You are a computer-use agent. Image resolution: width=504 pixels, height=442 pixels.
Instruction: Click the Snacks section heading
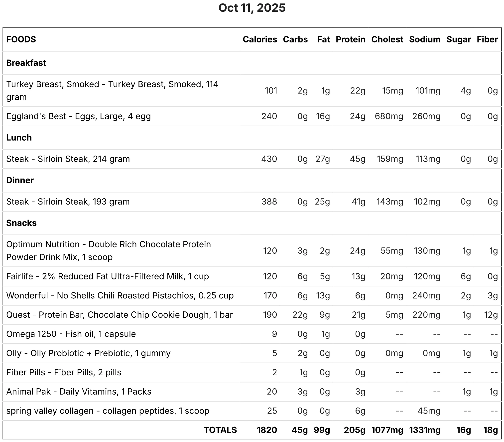tap(21, 223)
